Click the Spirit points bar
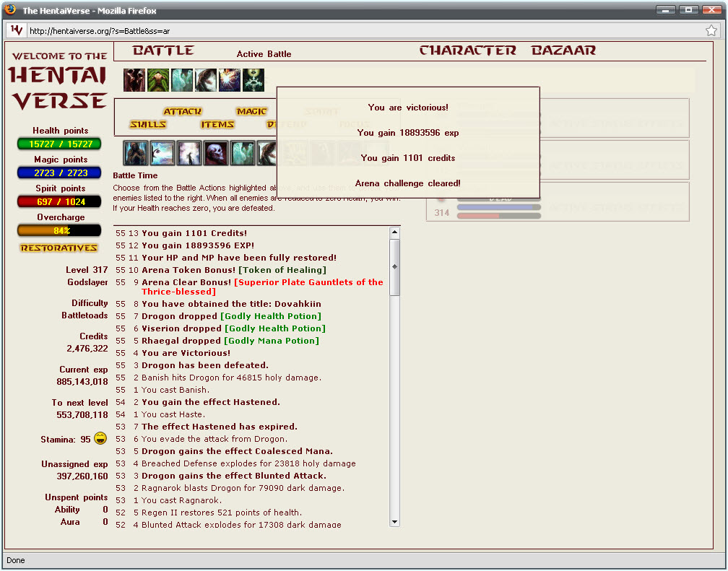 pos(59,201)
